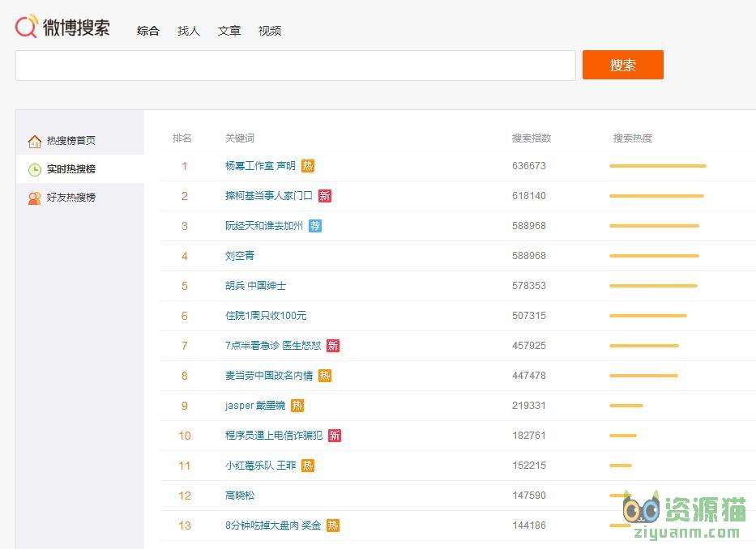756x549 pixels.
Task: Click the 排名 column header
Action: click(x=182, y=138)
